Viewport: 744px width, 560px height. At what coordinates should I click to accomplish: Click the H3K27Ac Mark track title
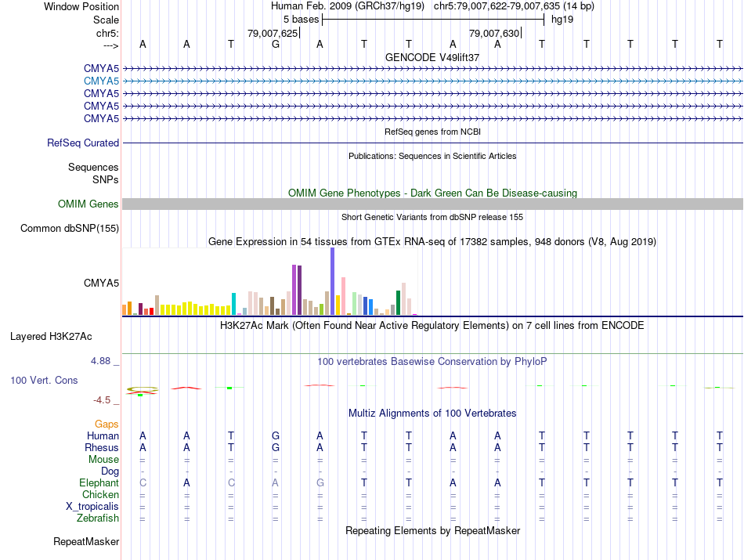(x=432, y=326)
